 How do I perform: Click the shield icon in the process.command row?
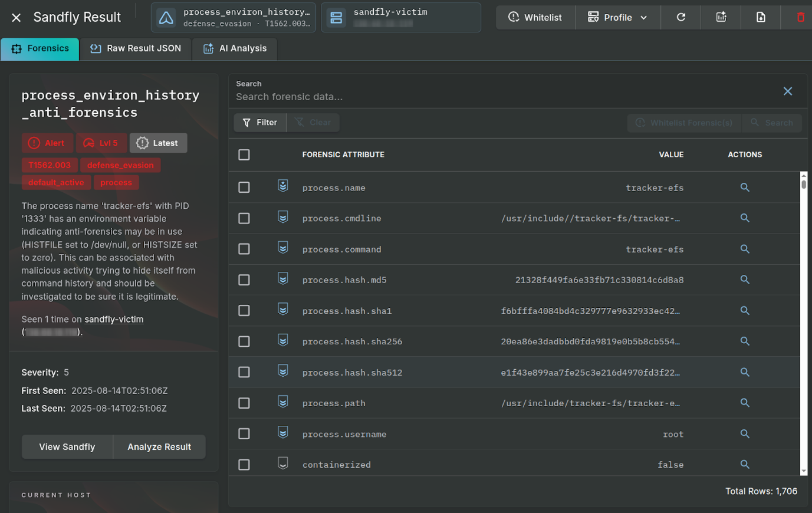[283, 248]
